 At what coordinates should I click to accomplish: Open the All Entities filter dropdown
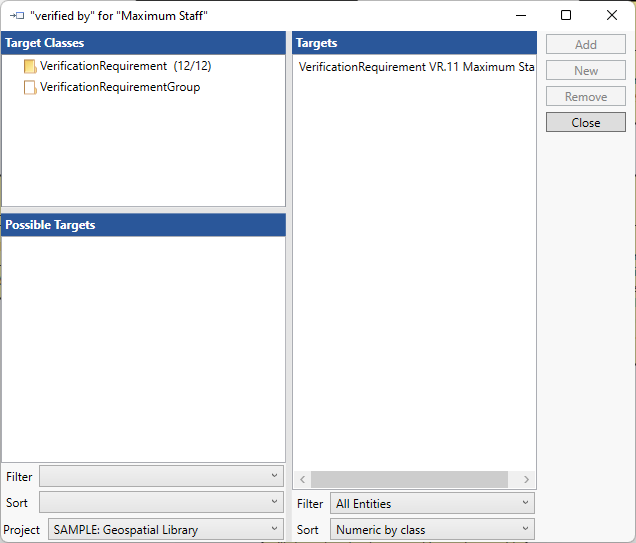(432, 503)
